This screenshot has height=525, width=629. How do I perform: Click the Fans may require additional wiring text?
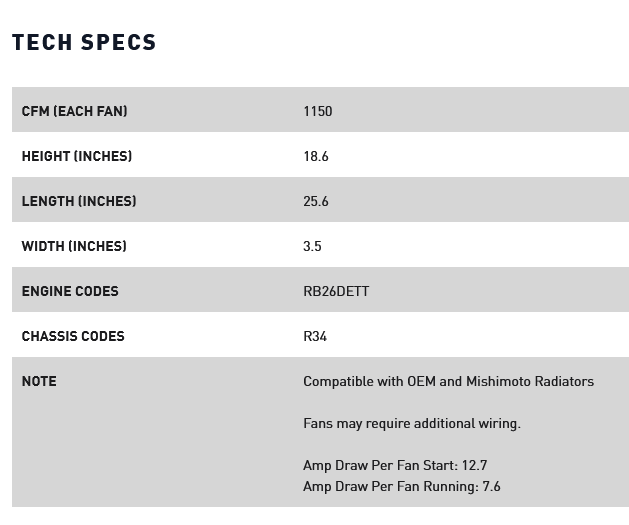(x=412, y=424)
